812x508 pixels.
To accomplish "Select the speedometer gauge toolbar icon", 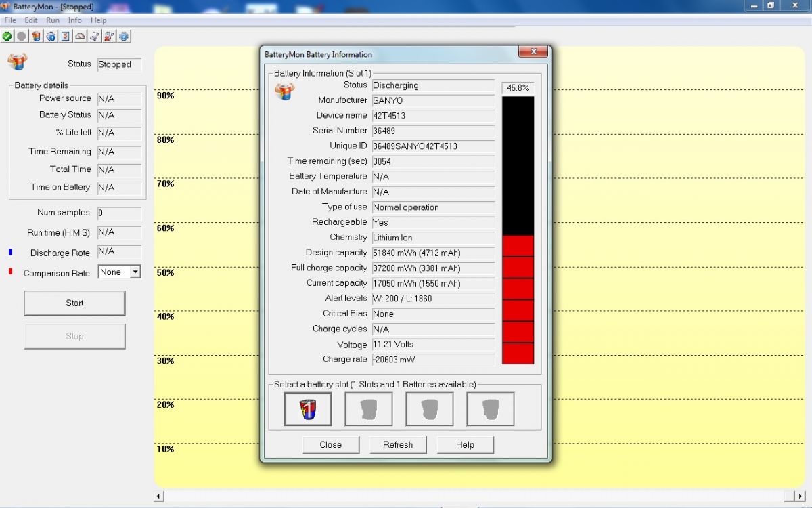I will point(79,36).
